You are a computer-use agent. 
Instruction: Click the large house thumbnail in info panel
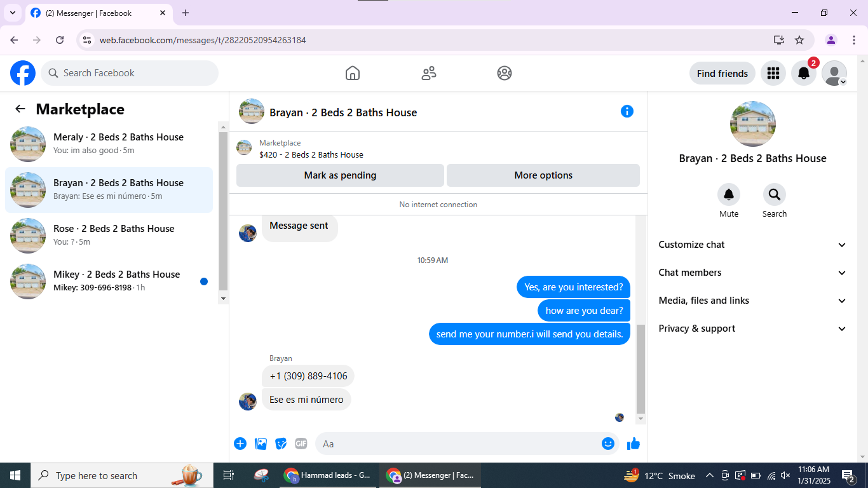(x=753, y=124)
